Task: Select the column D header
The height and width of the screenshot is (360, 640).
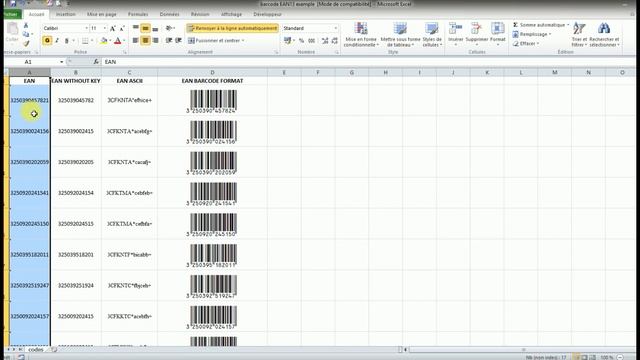Action: [212, 72]
